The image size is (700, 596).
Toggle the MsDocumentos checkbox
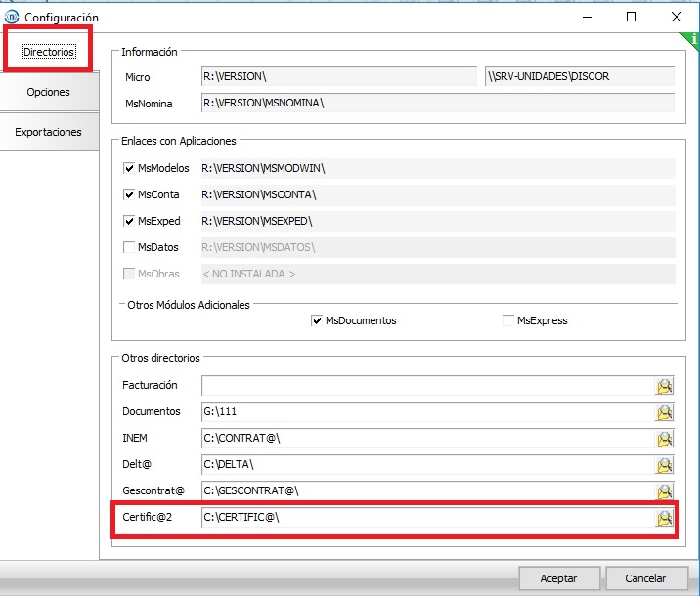click(x=317, y=320)
